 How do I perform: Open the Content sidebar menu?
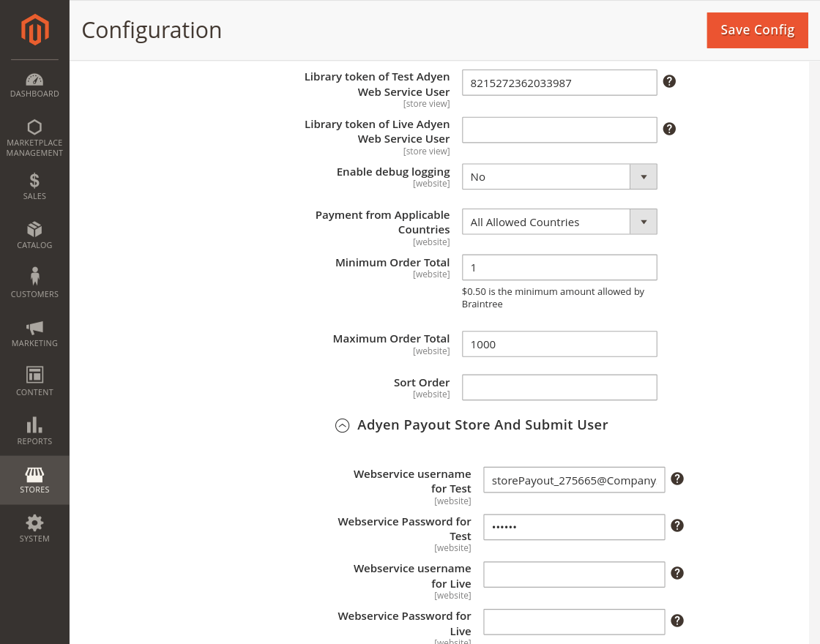34,382
